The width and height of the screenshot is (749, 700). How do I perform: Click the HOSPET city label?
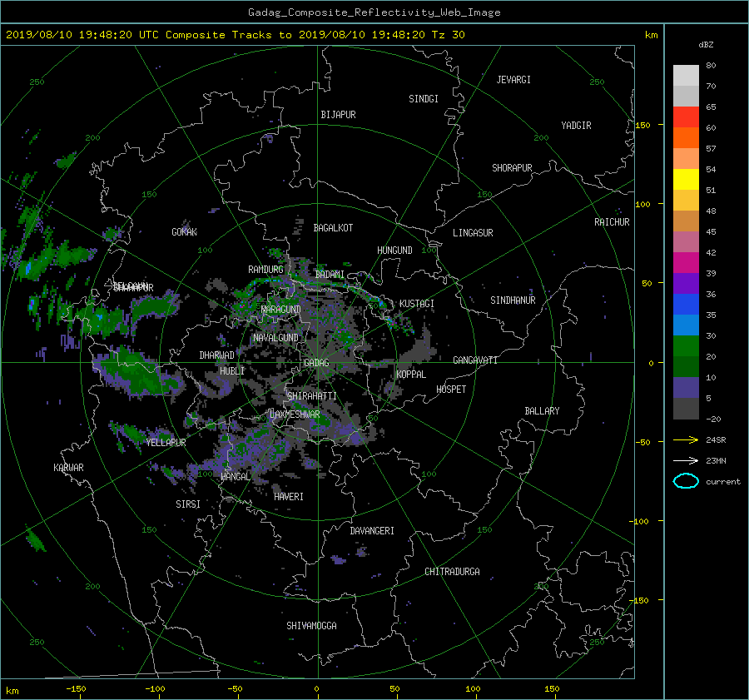pos(451,390)
